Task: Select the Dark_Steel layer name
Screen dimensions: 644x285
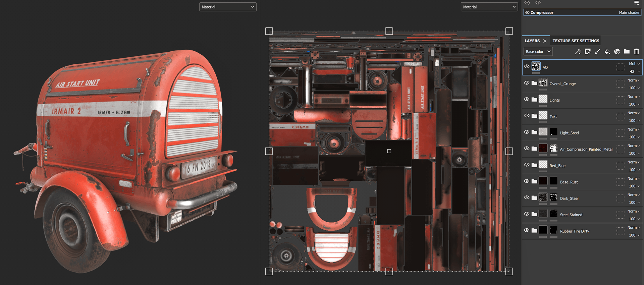Action: (x=569, y=198)
